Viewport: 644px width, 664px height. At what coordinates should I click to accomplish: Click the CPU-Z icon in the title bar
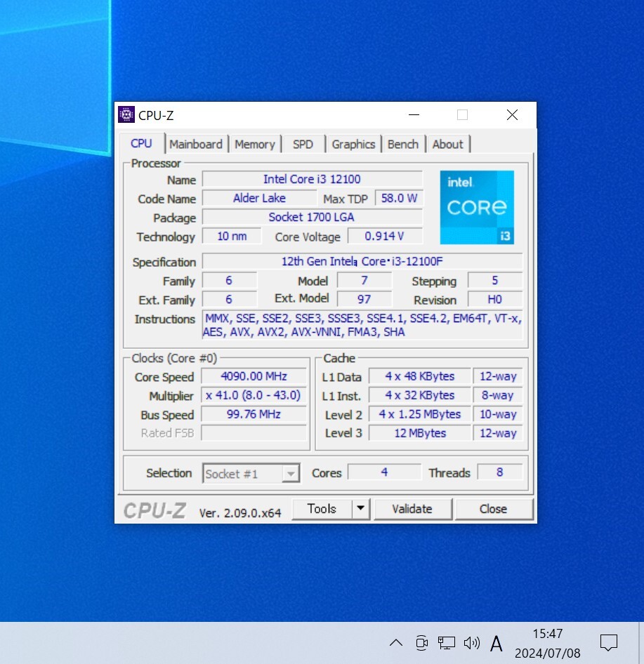click(x=126, y=114)
